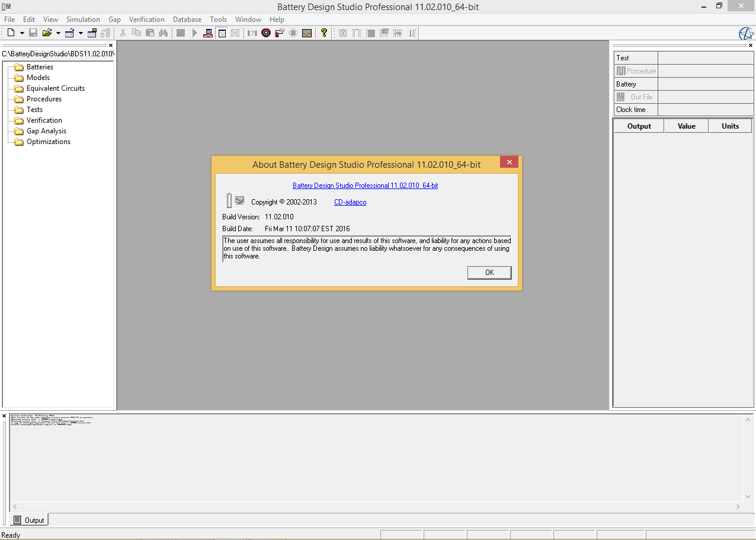
Task: Click the Save floppy disk icon
Action: tap(33, 33)
